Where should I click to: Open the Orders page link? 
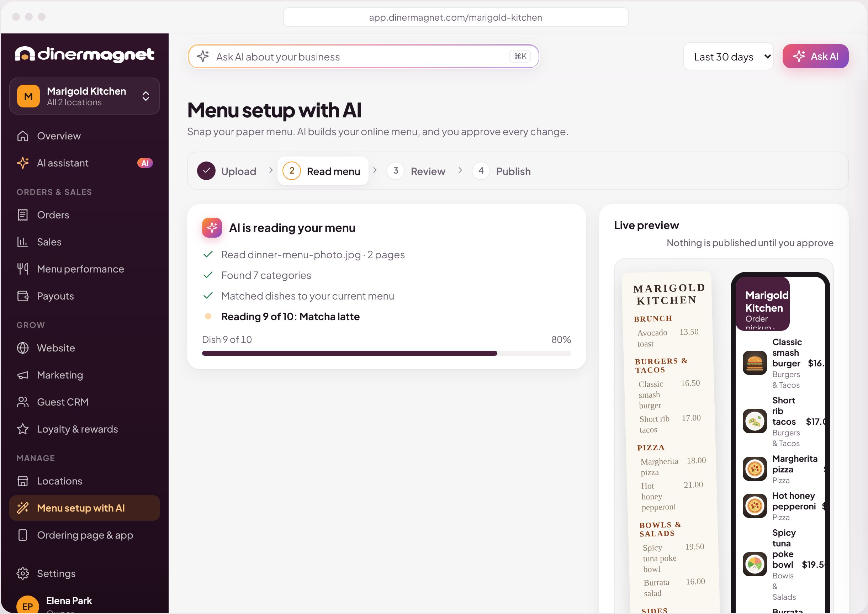point(84,215)
